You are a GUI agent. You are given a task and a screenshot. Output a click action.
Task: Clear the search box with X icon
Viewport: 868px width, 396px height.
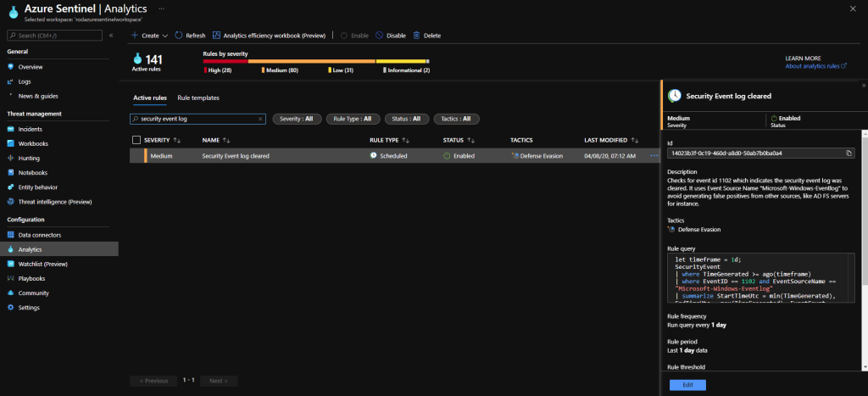(260, 119)
